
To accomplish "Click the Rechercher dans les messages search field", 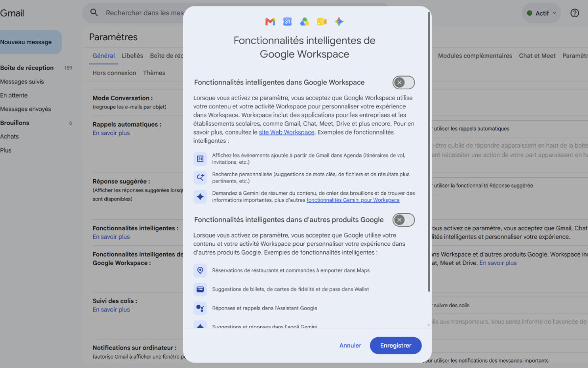I will (145, 13).
